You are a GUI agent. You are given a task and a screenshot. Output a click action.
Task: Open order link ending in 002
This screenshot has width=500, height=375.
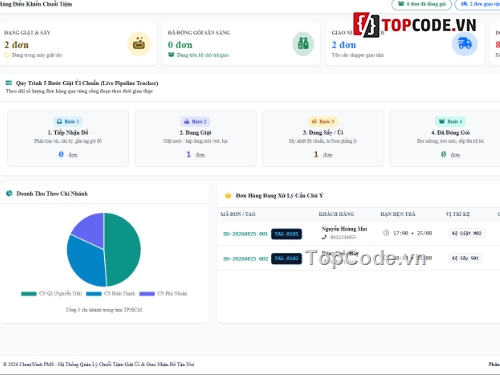click(x=245, y=259)
